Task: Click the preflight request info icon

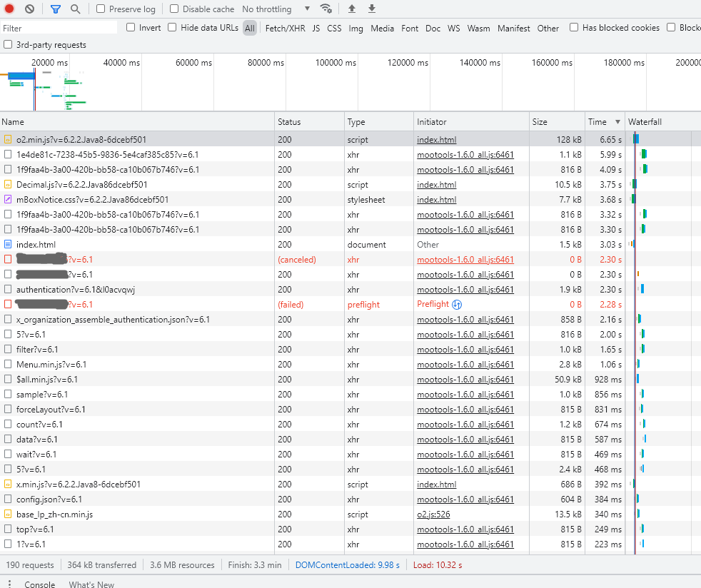Action: [x=458, y=305]
